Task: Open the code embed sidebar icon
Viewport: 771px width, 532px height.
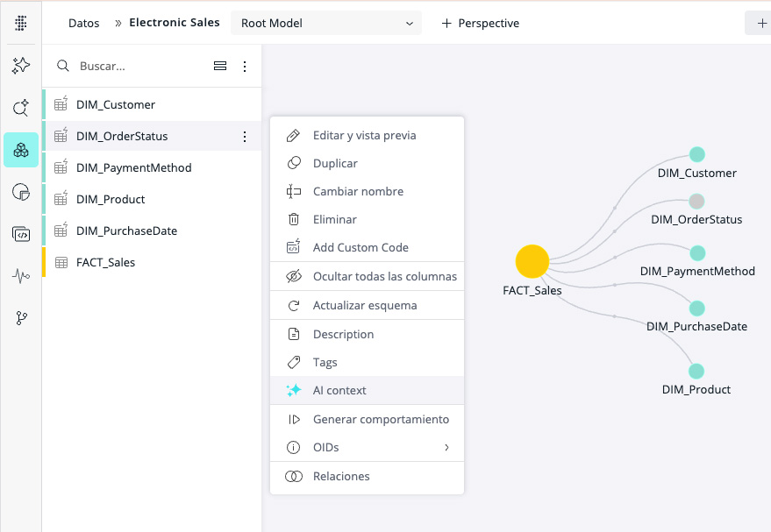Action: pos(21,234)
